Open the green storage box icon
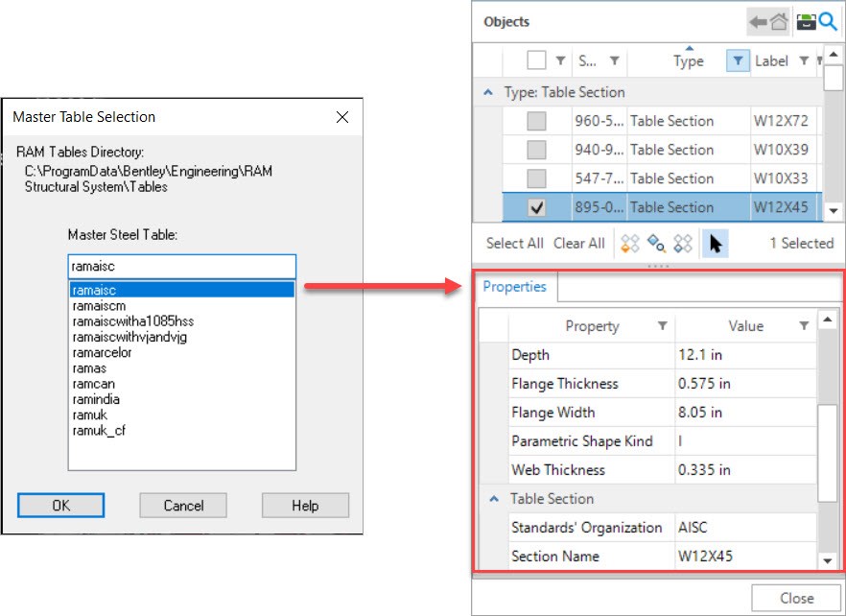This screenshot has width=846, height=616. tap(807, 22)
